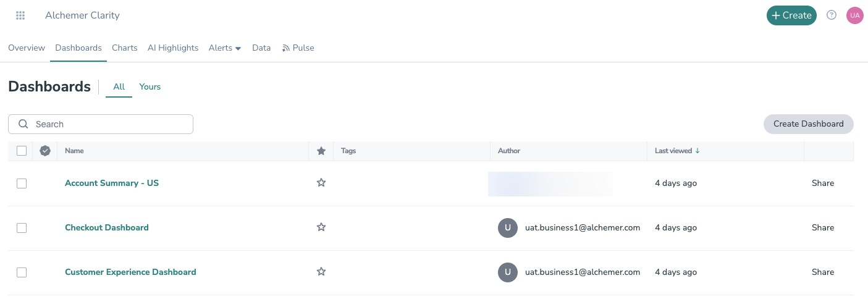The width and height of the screenshot is (868, 299).
Task: Check the Account Summary - US row checkbox
Action: 22,183
